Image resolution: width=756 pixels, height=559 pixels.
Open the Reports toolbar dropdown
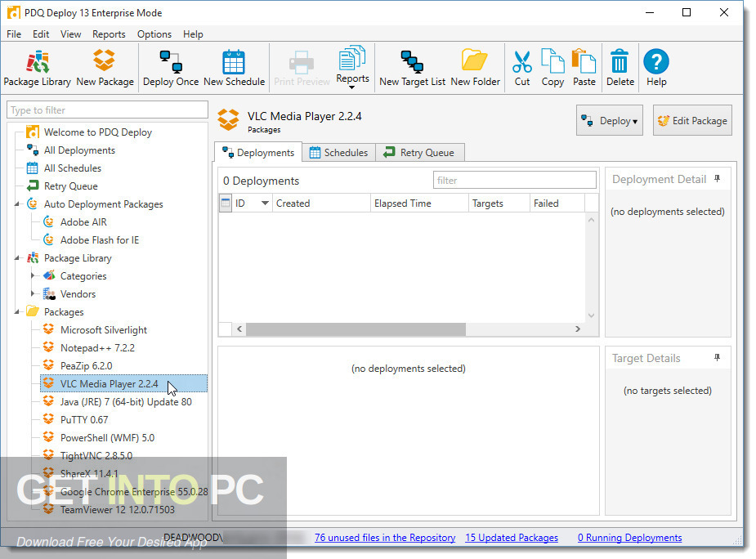pyautogui.click(x=352, y=68)
